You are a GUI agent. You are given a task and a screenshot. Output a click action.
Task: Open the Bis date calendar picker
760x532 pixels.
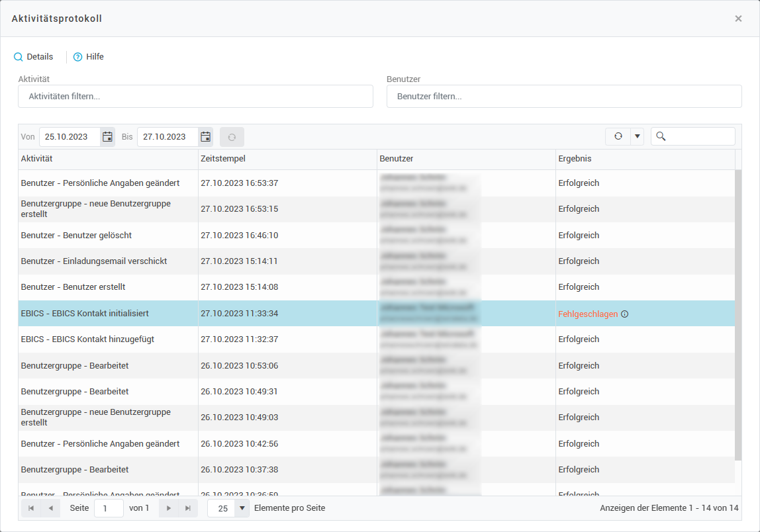pyautogui.click(x=205, y=137)
